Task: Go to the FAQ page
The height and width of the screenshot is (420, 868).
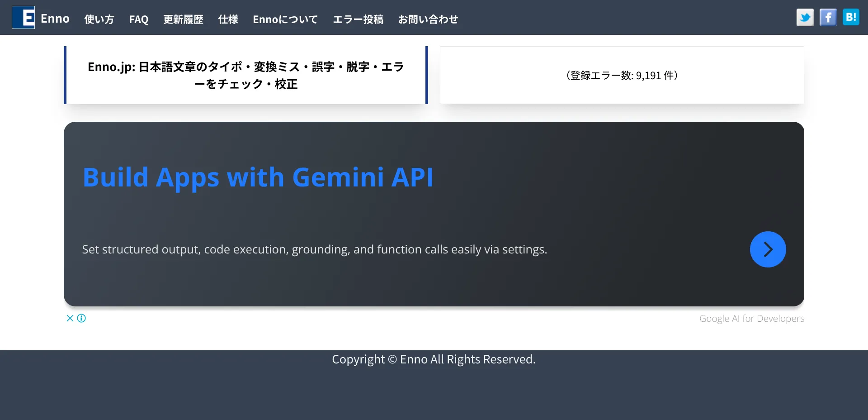Action: coord(139,19)
